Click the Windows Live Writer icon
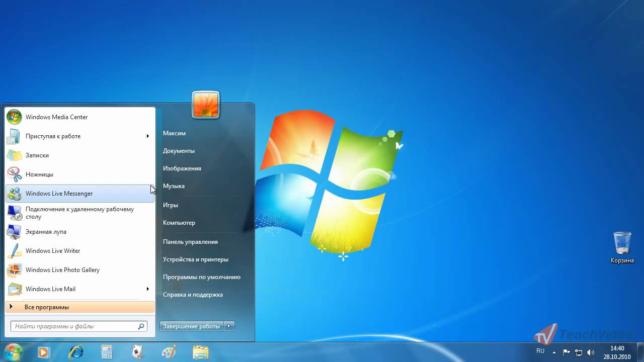The image size is (644, 362). tap(14, 251)
